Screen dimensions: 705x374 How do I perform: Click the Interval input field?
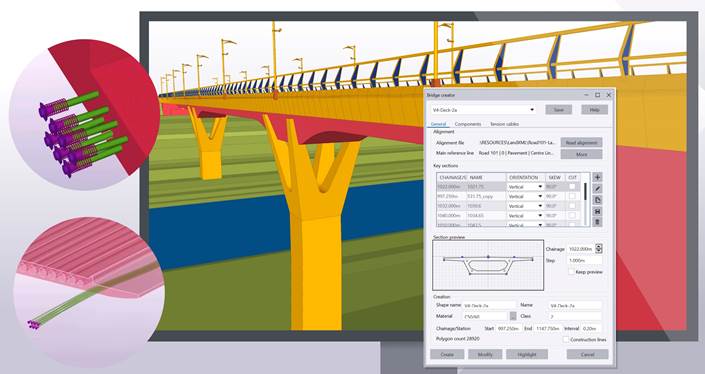(591, 329)
